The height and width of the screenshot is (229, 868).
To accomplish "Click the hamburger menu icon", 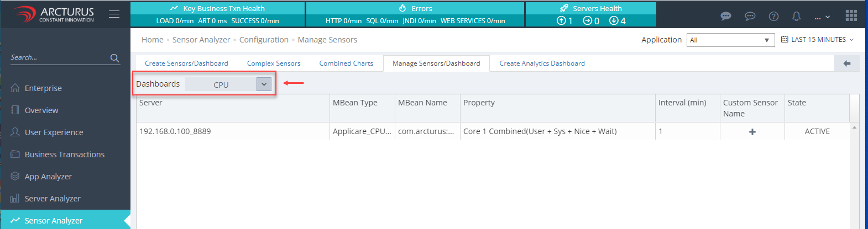I will click(x=114, y=14).
